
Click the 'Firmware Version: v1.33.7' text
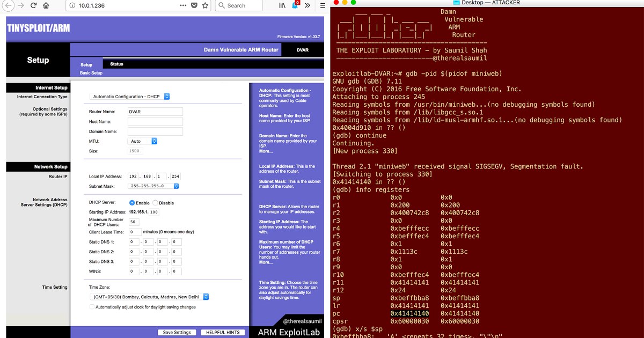[298, 36]
